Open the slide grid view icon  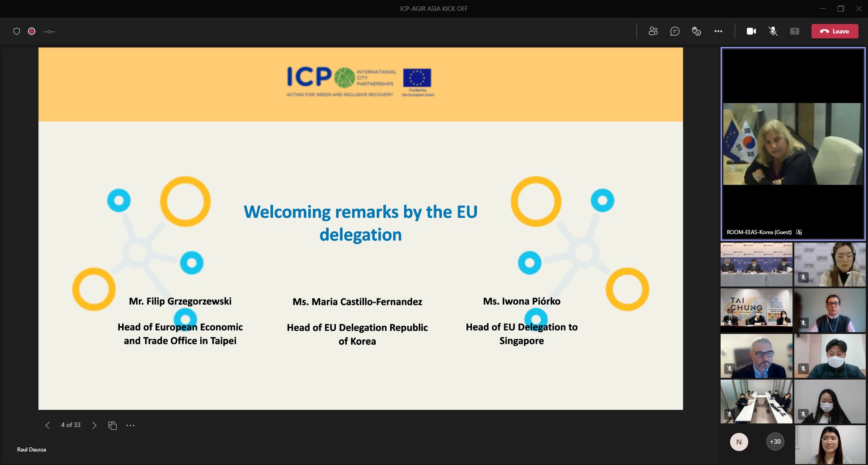(x=113, y=425)
